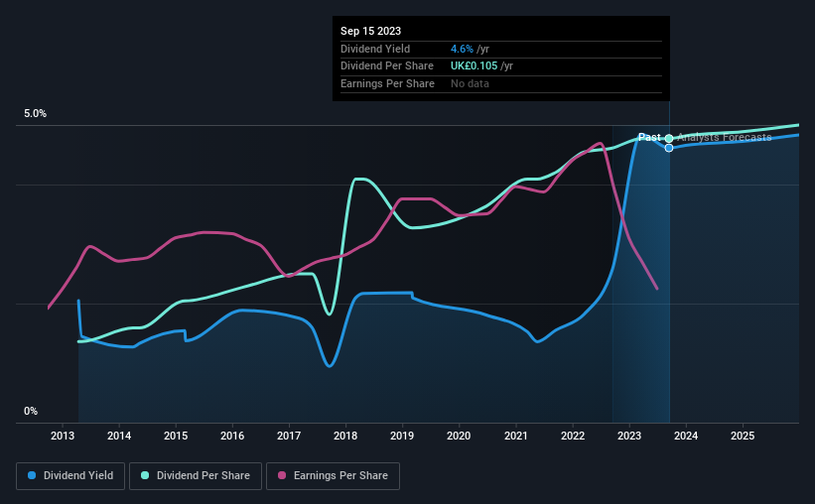Click the 0% y-axis label
Image resolution: width=815 pixels, height=504 pixels.
click(31, 412)
